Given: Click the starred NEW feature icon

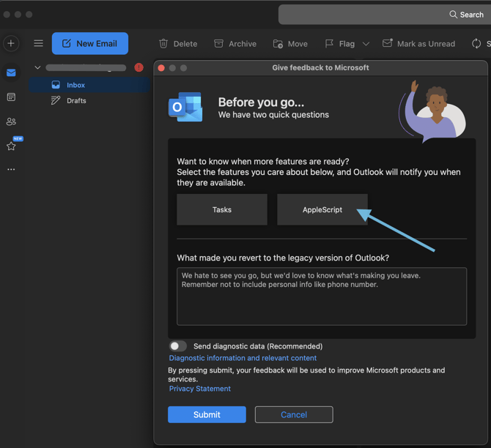Looking at the screenshot, I should [11, 146].
